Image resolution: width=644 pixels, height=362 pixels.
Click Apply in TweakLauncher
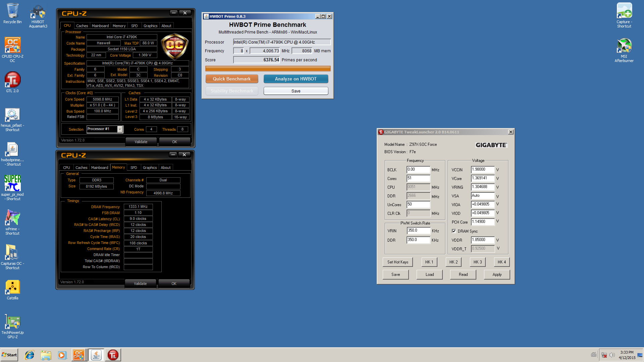coord(497,275)
